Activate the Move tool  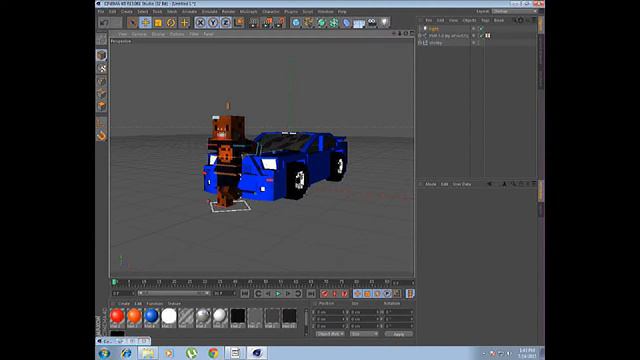(x=145, y=23)
